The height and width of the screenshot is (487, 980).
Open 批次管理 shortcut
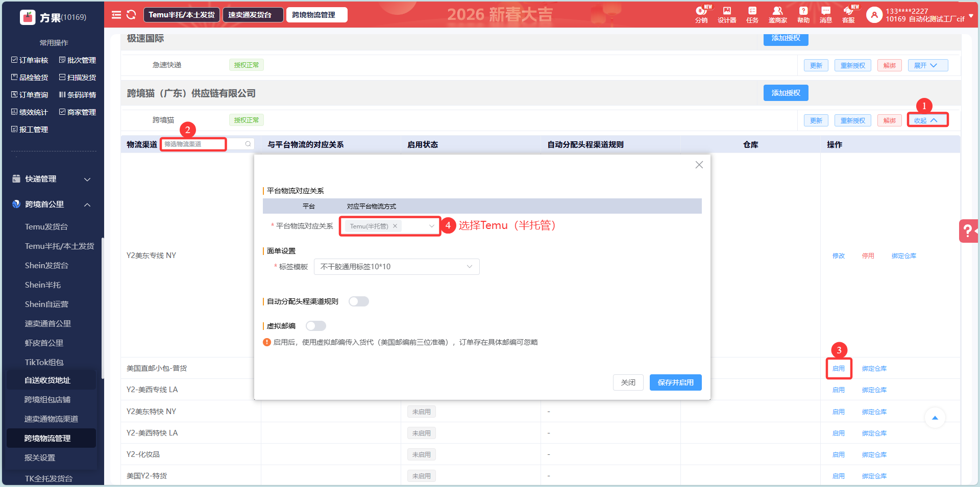(78, 60)
